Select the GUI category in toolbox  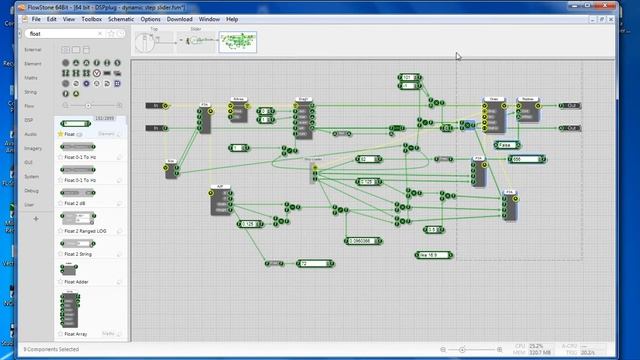[x=28, y=162]
